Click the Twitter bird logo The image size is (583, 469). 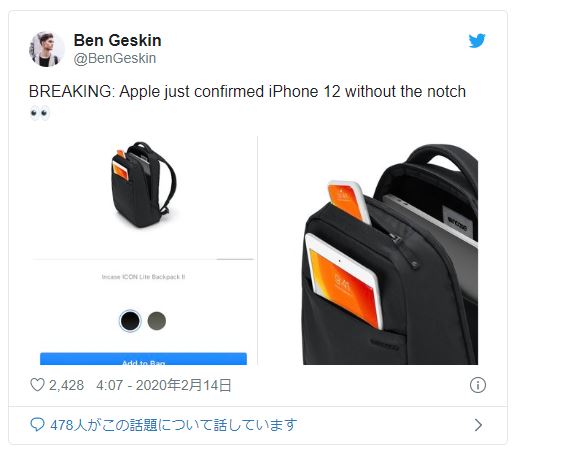pyautogui.click(x=477, y=41)
